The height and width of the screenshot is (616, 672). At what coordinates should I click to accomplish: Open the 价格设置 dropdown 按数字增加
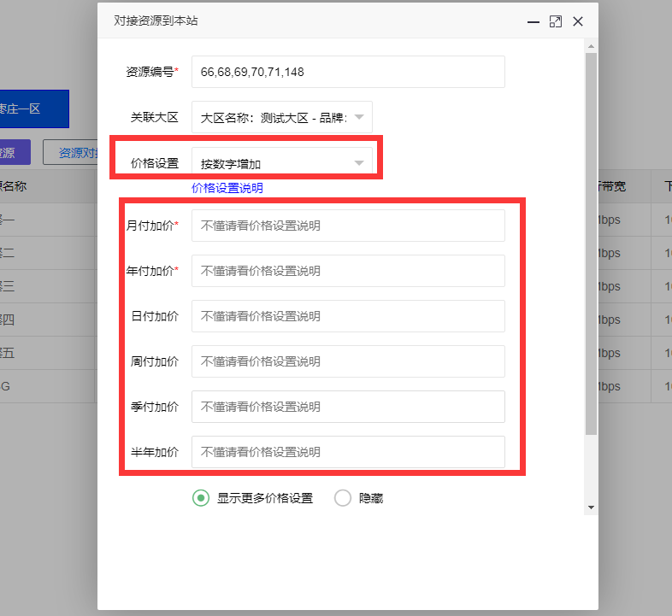click(281, 163)
